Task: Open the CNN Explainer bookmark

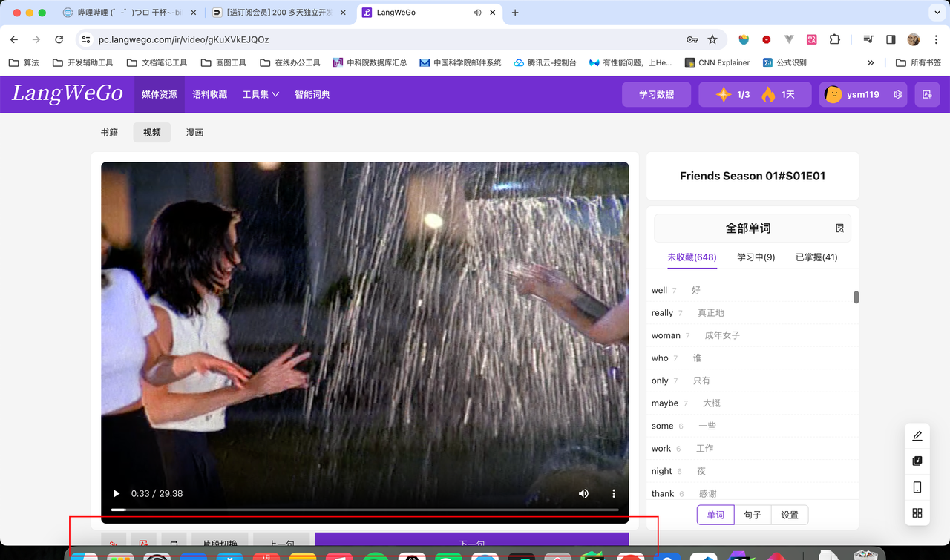Action: pyautogui.click(x=717, y=63)
